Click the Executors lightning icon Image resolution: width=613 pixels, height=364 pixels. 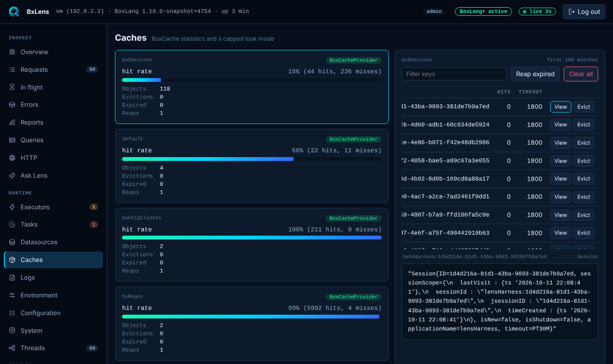[12, 207]
